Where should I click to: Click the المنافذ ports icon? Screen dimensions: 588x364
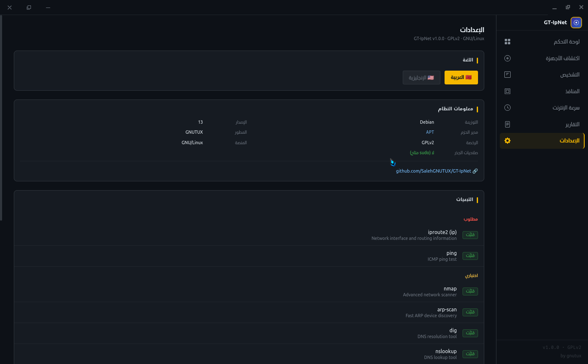tap(507, 91)
